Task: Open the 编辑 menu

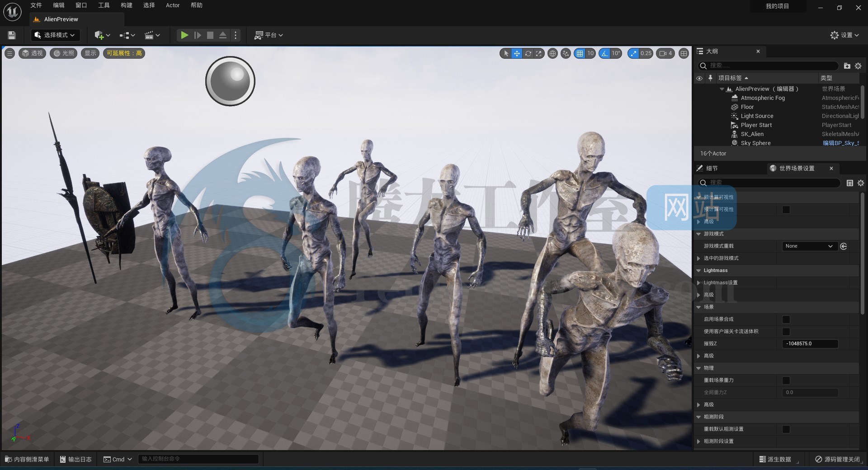Action: pyautogui.click(x=59, y=5)
